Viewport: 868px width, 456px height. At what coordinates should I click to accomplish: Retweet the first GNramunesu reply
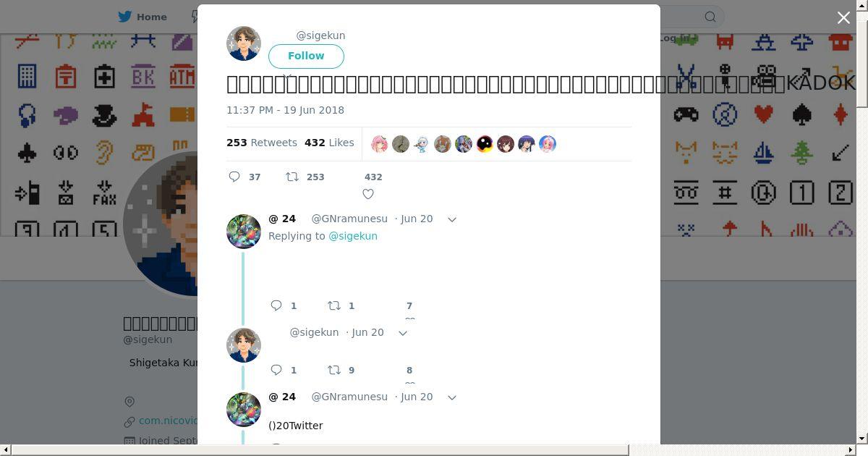[334, 305]
